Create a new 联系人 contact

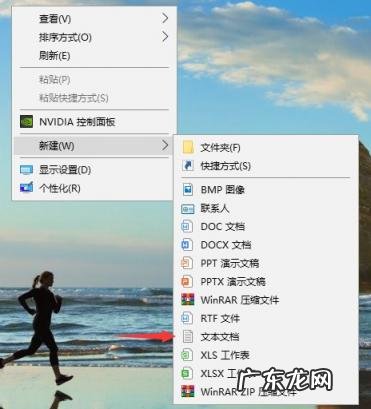266,208
